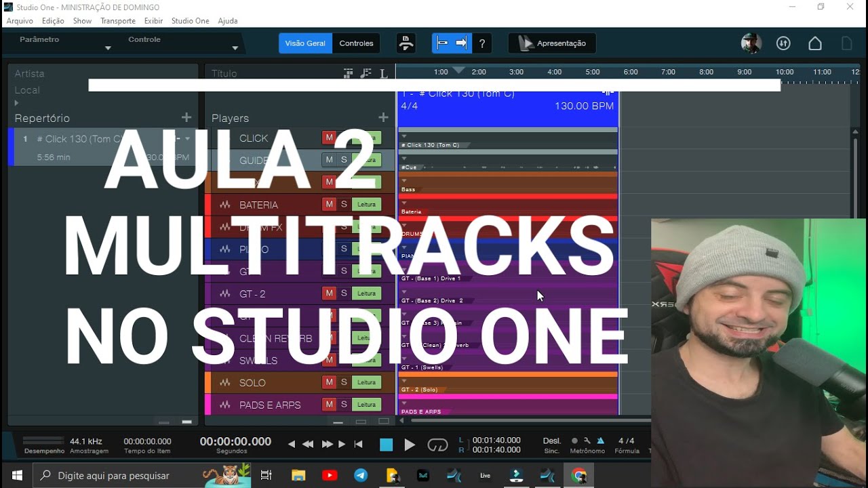Viewport: 868px width, 488px height.
Task: Click the waveform icon of the GT - 2 player
Action: (x=225, y=293)
